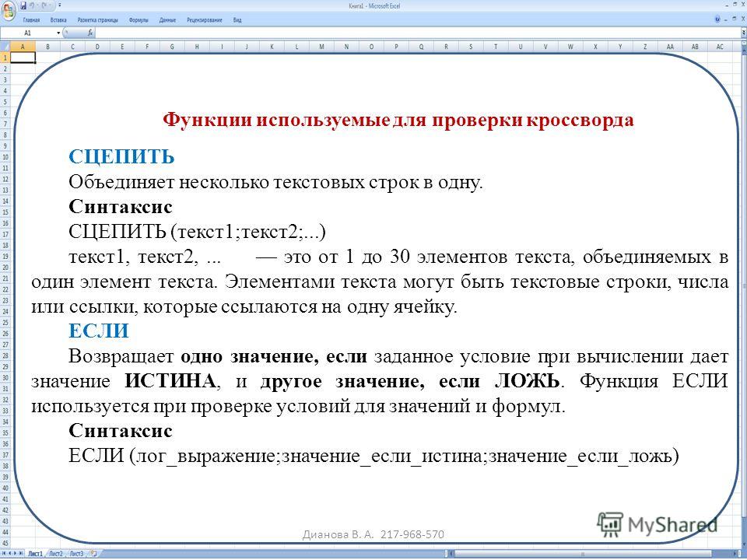The width and height of the screenshot is (747, 560).
Task: Open the Вид ribbon tab
Action: (x=237, y=20)
